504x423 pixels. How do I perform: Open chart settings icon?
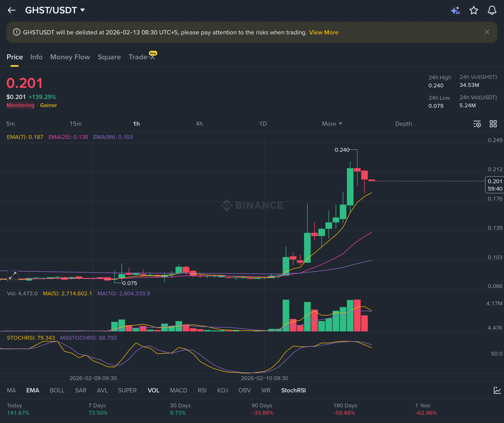(477, 124)
